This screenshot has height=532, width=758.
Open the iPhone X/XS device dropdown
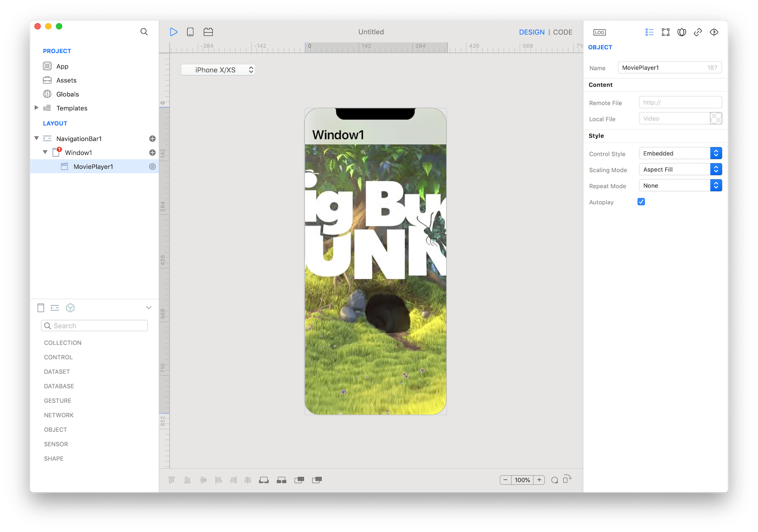[218, 70]
